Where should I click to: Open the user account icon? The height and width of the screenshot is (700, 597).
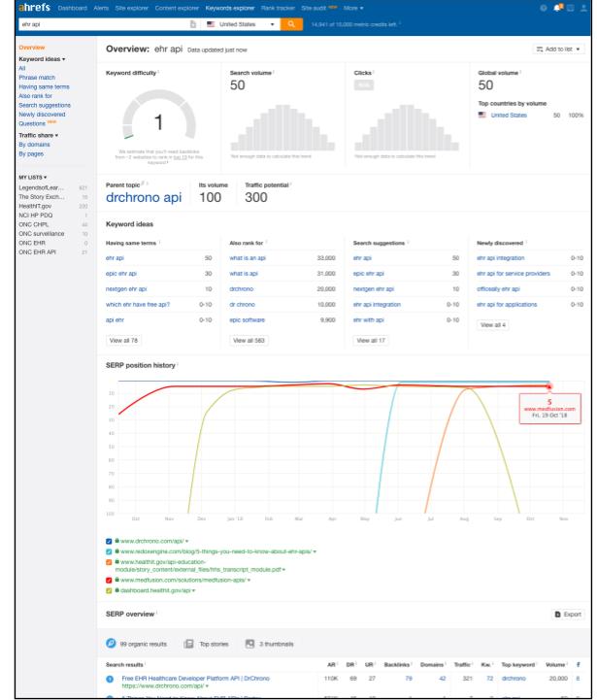click(x=583, y=8)
